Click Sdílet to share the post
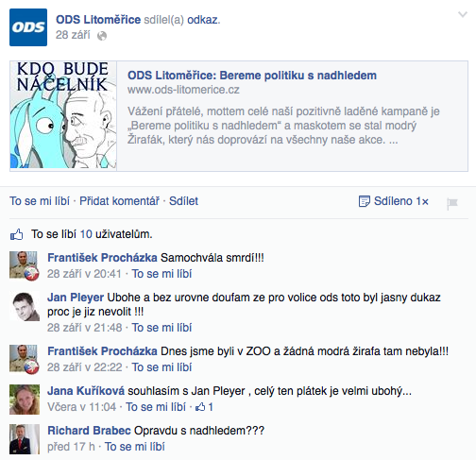This screenshot has width=476, height=460. [x=183, y=201]
